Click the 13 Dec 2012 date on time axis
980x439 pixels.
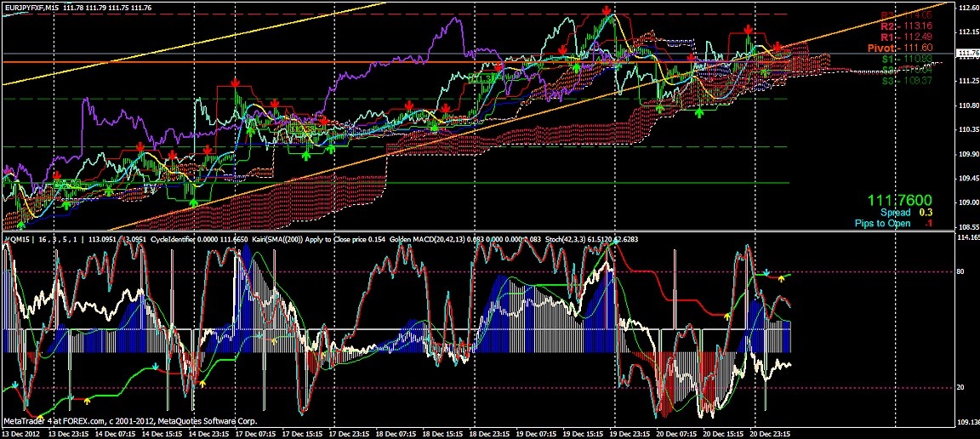coord(20,433)
